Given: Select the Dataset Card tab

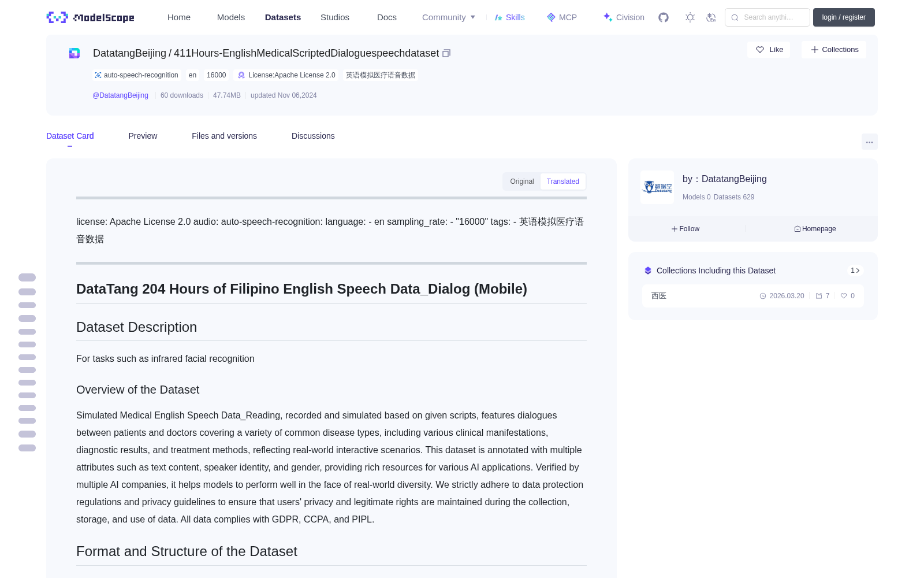Looking at the screenshot, I should coord(70,136).
